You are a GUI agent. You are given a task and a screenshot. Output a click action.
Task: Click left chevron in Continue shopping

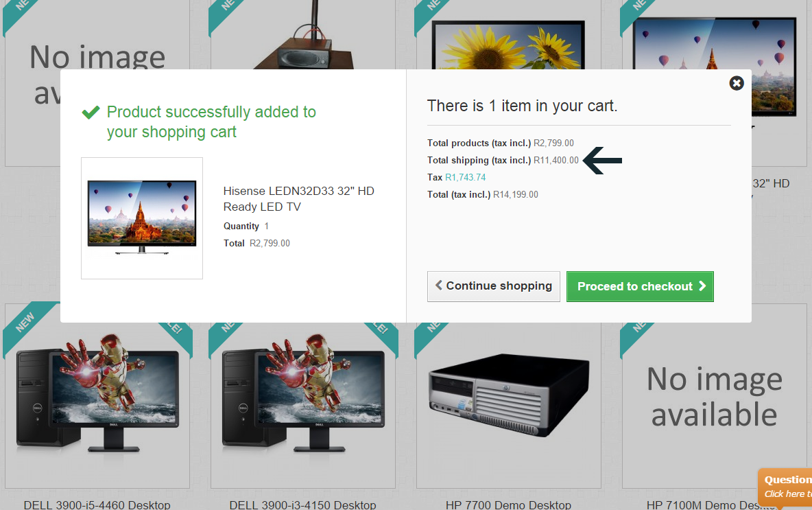tap(439, 285)
